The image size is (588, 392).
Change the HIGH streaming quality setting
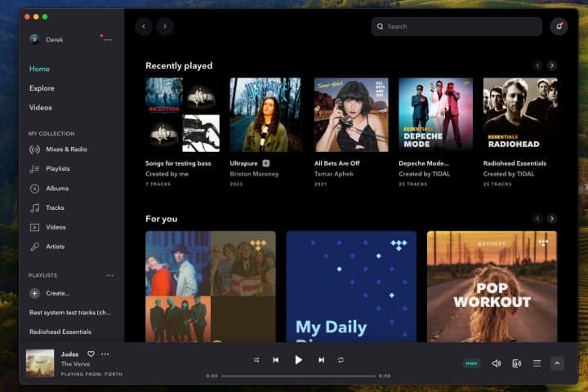(471, 363)
